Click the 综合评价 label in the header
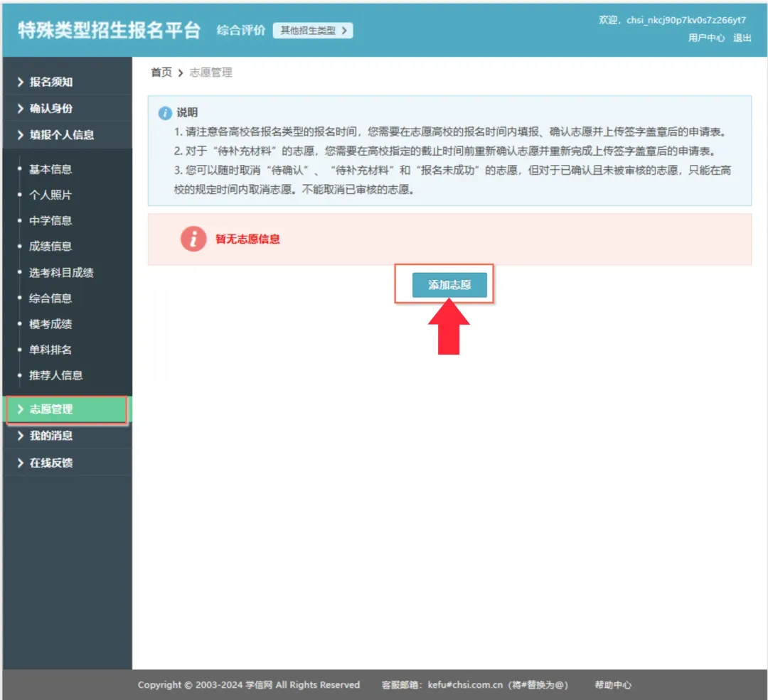The height and width of the screenshot is (700, 768). pos(240,31)
